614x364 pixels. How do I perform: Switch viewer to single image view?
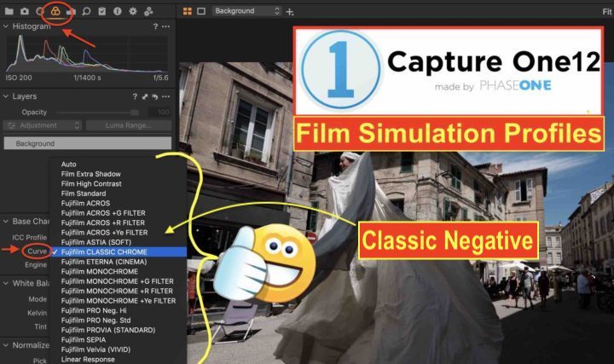tap(201, 11)
